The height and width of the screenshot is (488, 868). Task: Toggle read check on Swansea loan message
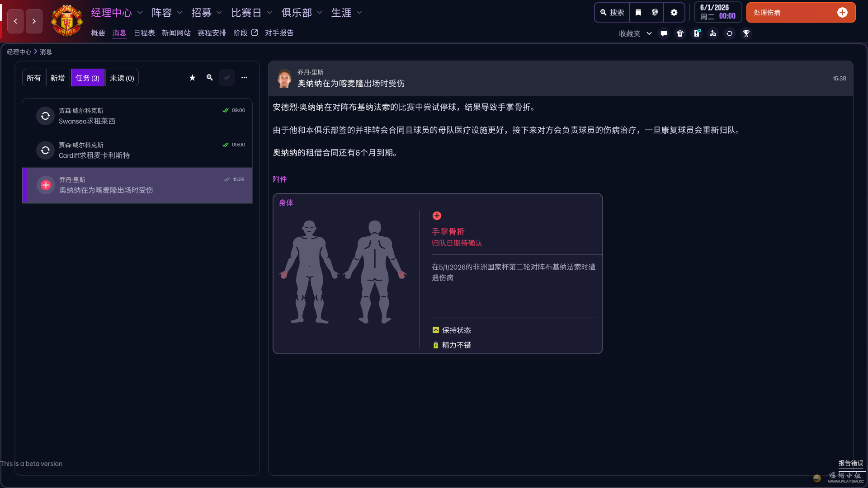pos(226,110)
